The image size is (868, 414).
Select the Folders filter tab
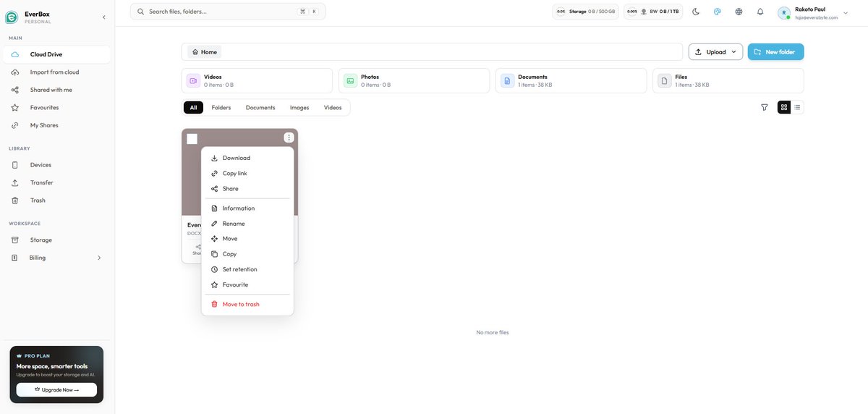tap(221, 108)
